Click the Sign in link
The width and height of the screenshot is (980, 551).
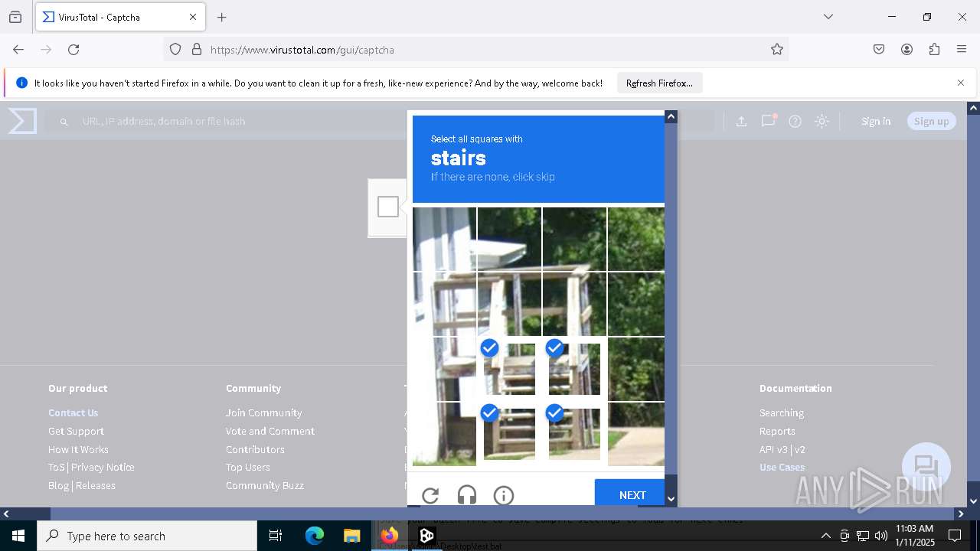876,121
